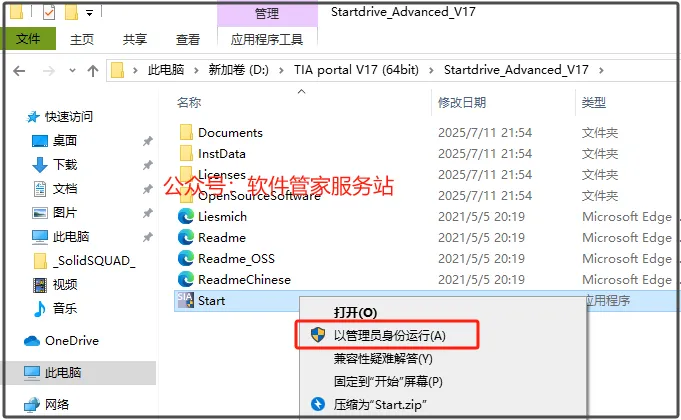Click the 网络 network icon
This screenshot has width=681, height=420.
click(x=32, y=405)
